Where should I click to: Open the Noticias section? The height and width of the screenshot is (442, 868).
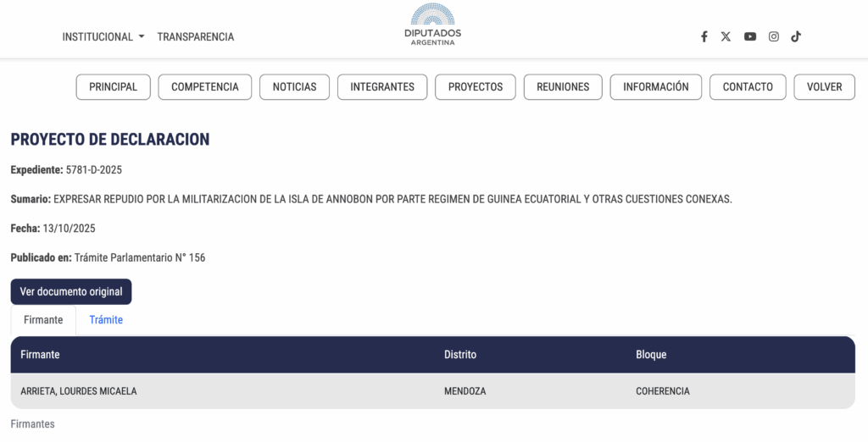294,86
